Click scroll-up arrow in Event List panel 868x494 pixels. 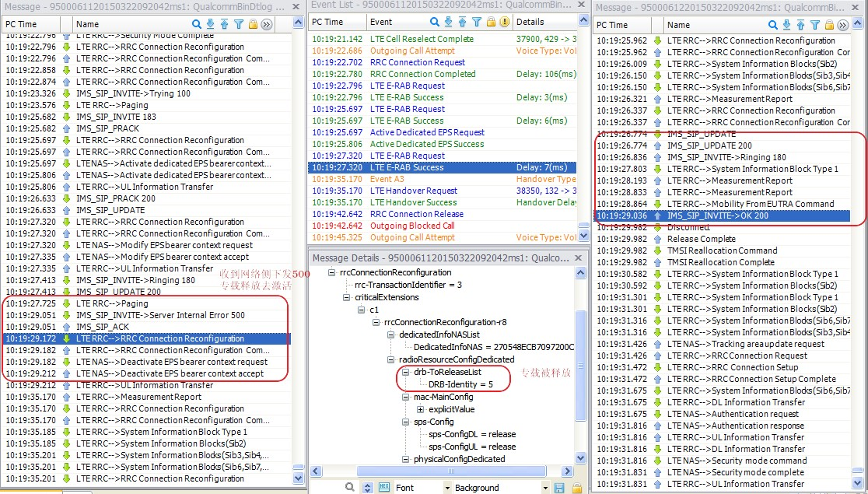coord(583,21)
